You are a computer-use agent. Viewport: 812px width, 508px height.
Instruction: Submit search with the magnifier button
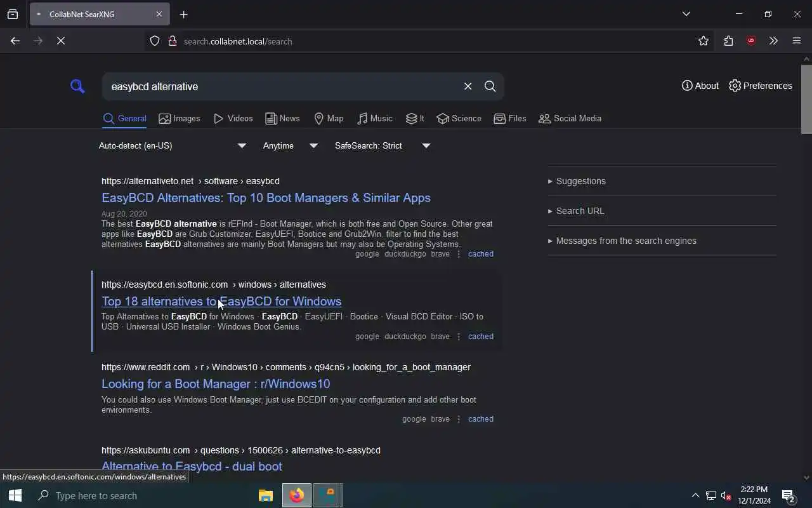click(490, 86)
